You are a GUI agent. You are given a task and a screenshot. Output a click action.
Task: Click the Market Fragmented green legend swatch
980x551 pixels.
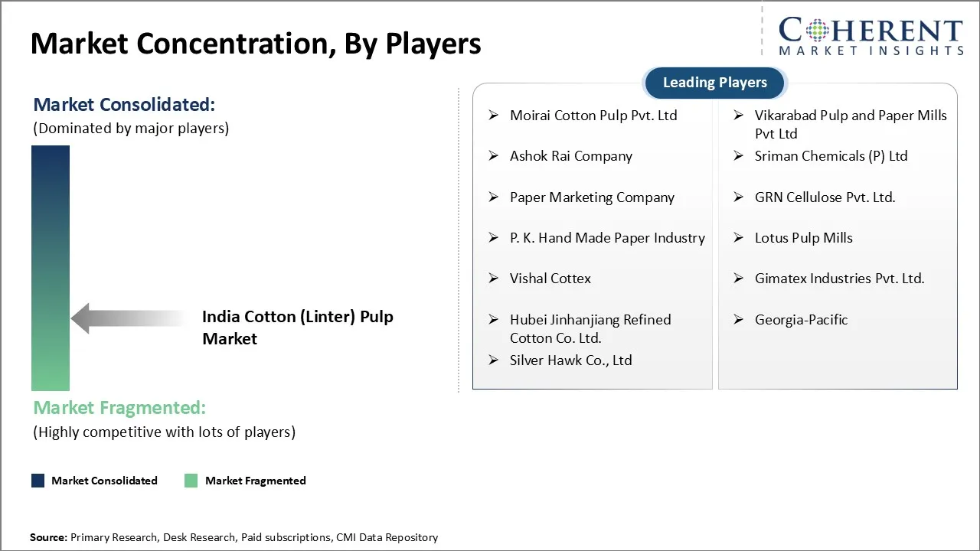[x=191, y=481]
